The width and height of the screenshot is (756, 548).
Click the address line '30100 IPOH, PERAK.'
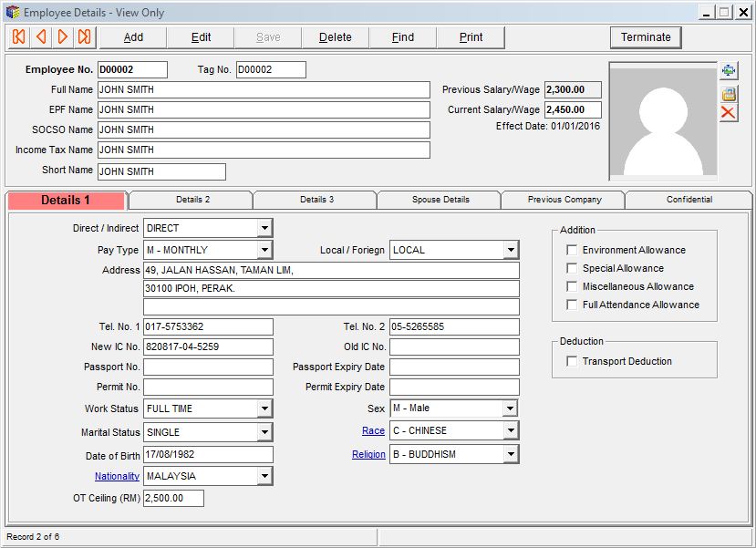(x=331, y=288)
